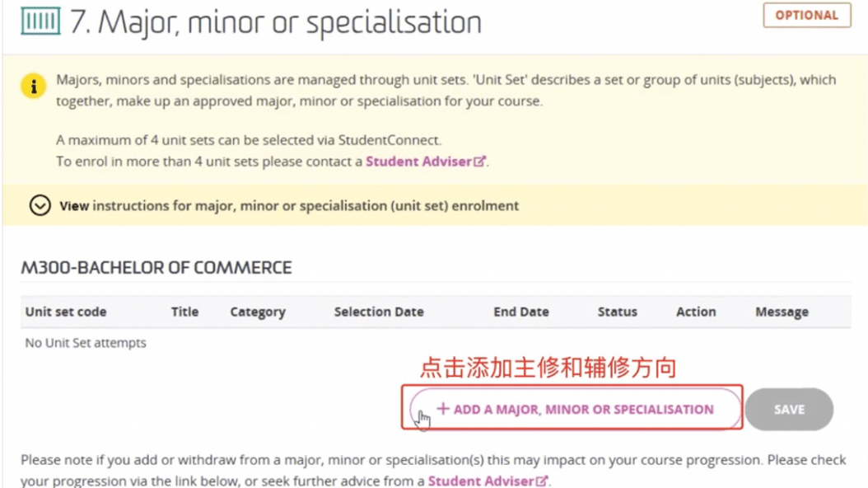The image size is (868, 488).
Task: Show the 'View instructions for major' text
Action: click(x=289, y=205)
